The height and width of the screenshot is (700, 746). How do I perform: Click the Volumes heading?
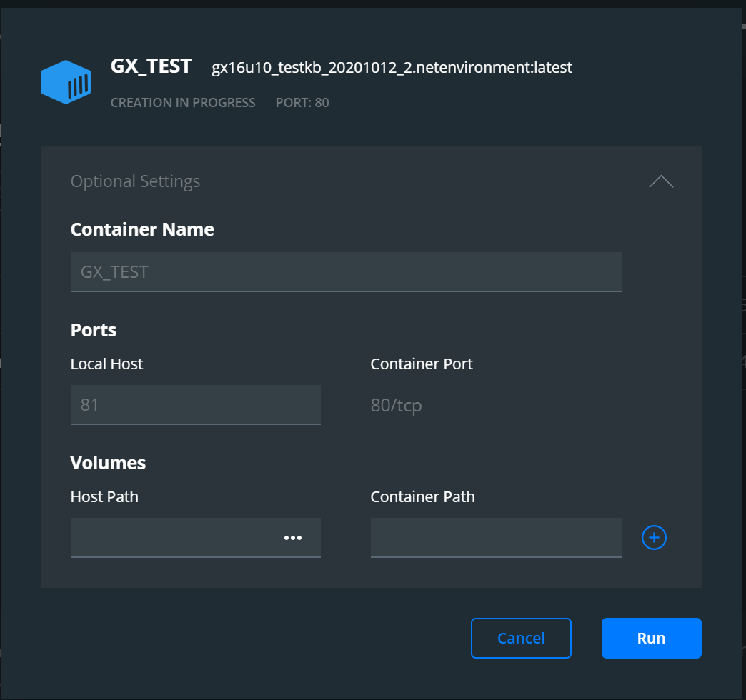coord(108,463)
